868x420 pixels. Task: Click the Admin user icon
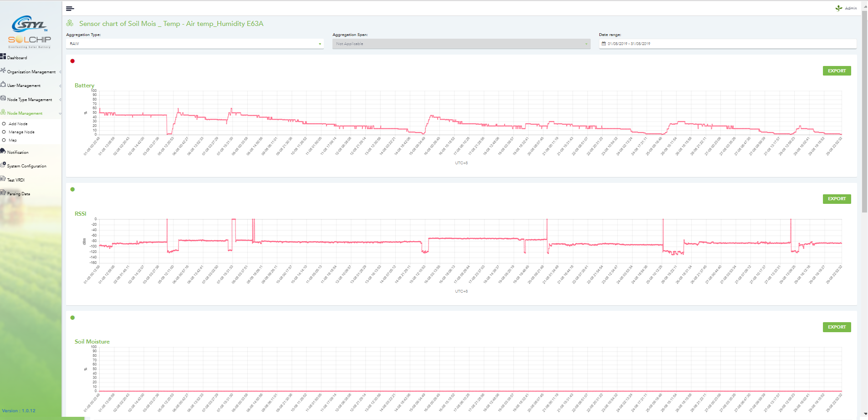click(x=838, y=8)
